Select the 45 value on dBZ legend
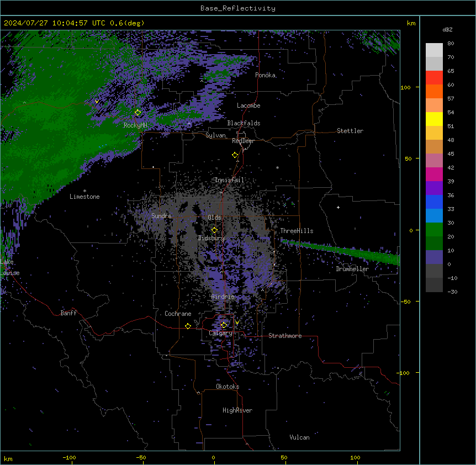 tap(451, 154)
